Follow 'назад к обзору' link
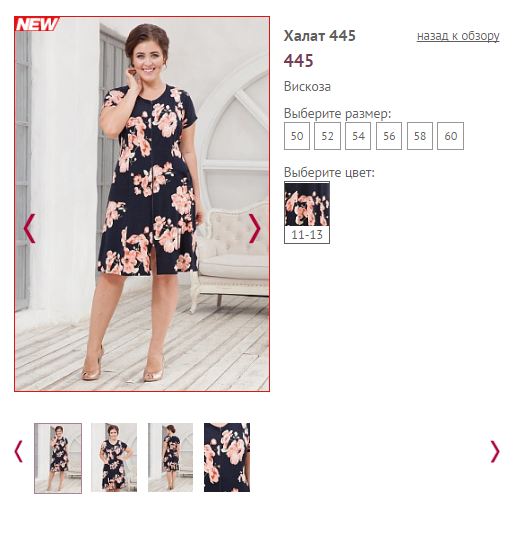Screen dimensions: 522x551 (458, 36)
